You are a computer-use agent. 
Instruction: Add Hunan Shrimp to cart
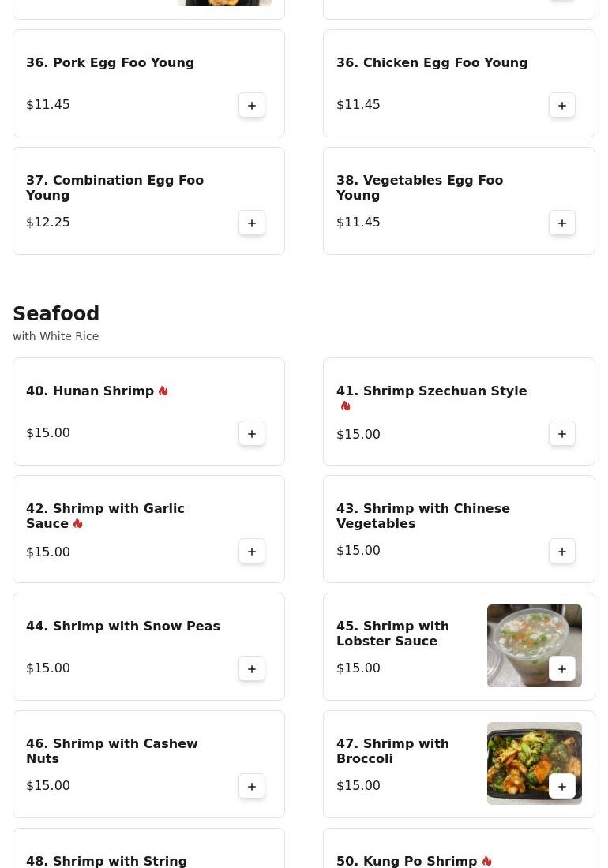point(252,434)
